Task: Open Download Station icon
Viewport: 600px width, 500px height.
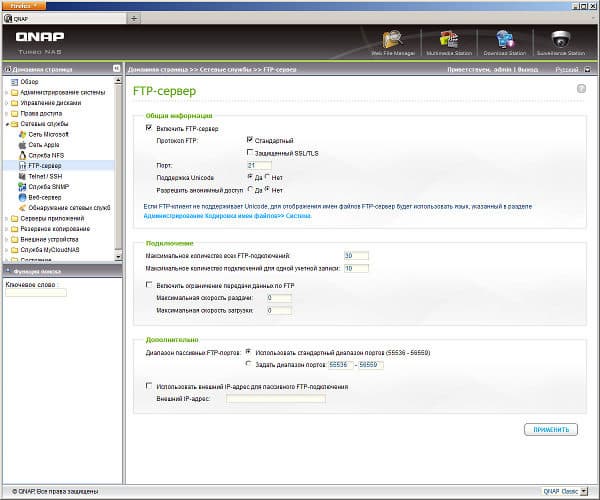Action: 505,39
